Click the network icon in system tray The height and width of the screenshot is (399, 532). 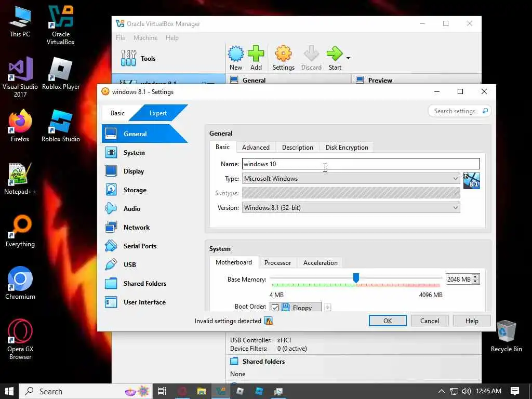point(454,391)
